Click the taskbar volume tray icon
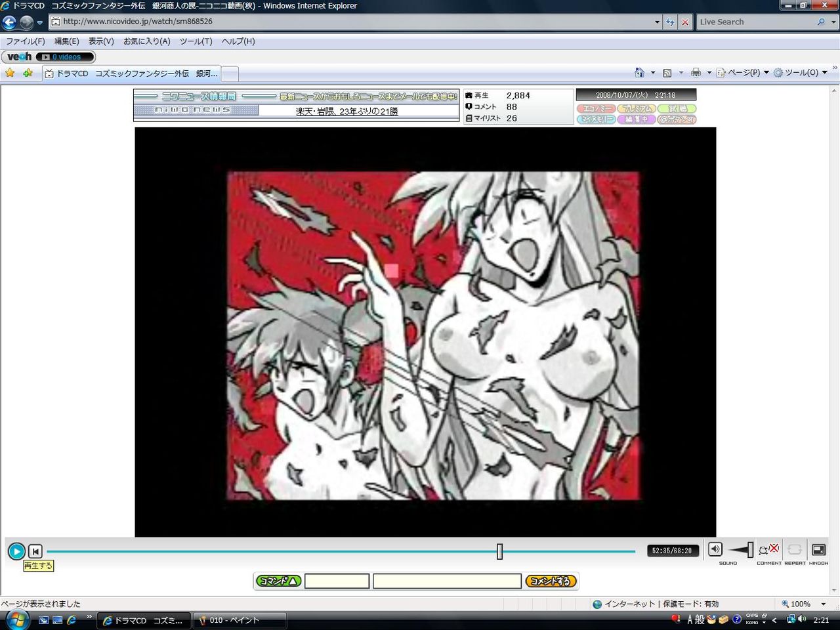This screenshot has height=630, width=840. coord(802,619)
